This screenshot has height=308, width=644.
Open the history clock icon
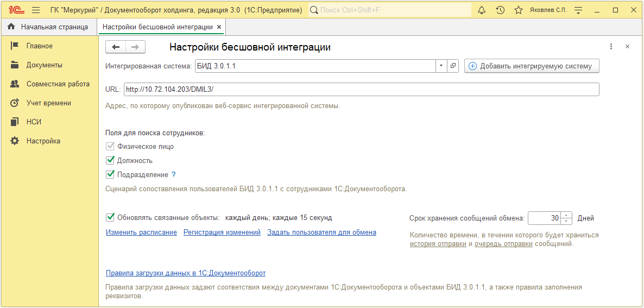coord(500,10)
